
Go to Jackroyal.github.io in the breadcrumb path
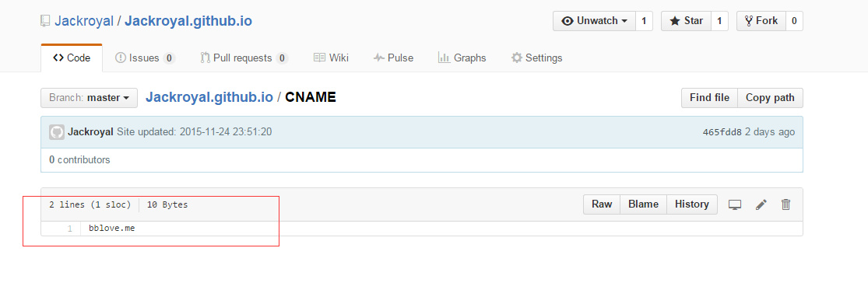pyautogui.click(x=209, y=98)
